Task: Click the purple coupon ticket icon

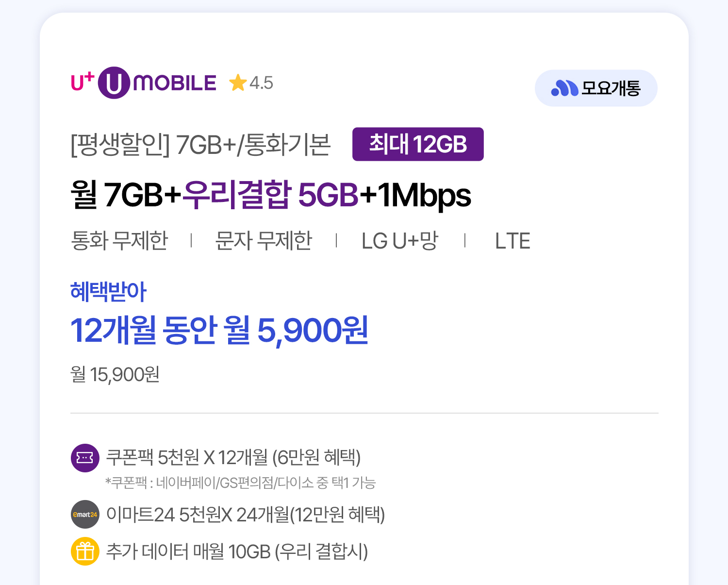Action: [x=85, y=458]
